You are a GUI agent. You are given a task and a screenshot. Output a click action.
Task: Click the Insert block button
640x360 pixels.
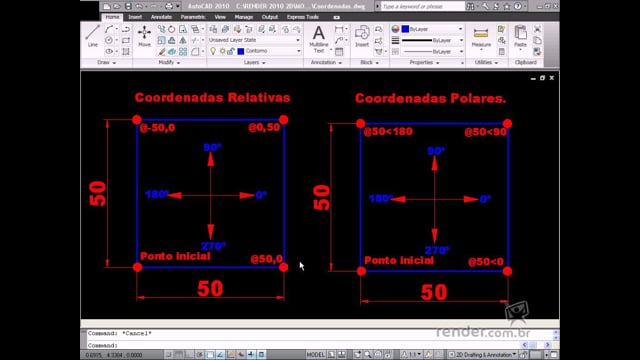coord(362,36)
